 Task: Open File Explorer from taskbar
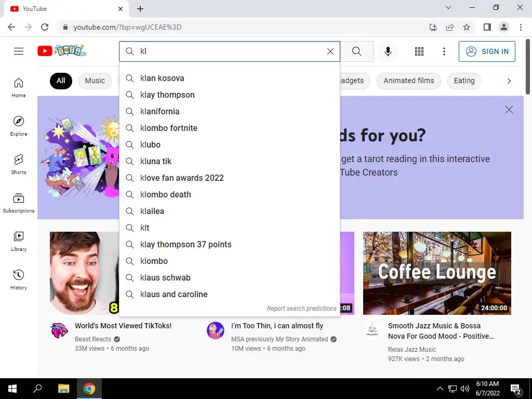click(63, 389)
